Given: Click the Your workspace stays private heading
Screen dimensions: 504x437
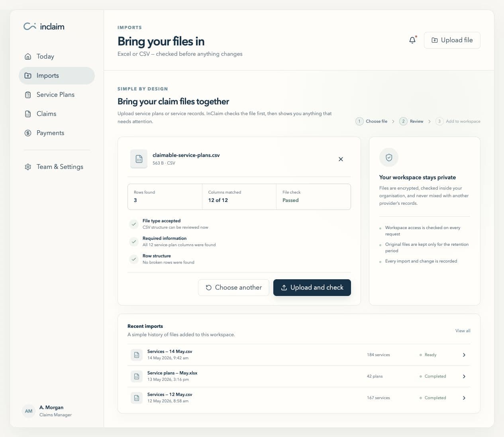Looking at the screenshot, I should 418,177.
